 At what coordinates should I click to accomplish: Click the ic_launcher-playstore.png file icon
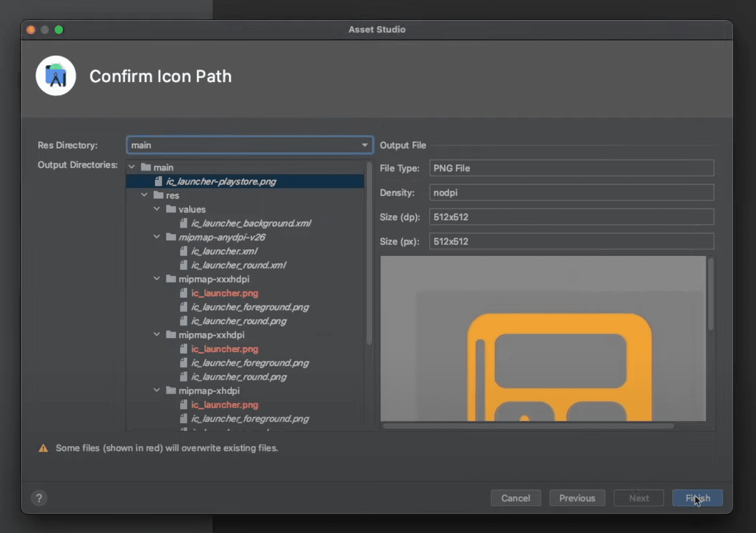(x=159, y=181)
